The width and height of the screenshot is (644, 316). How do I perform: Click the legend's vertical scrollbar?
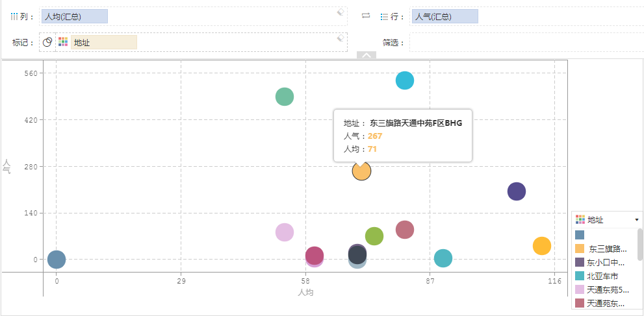[x=640, y=243]
